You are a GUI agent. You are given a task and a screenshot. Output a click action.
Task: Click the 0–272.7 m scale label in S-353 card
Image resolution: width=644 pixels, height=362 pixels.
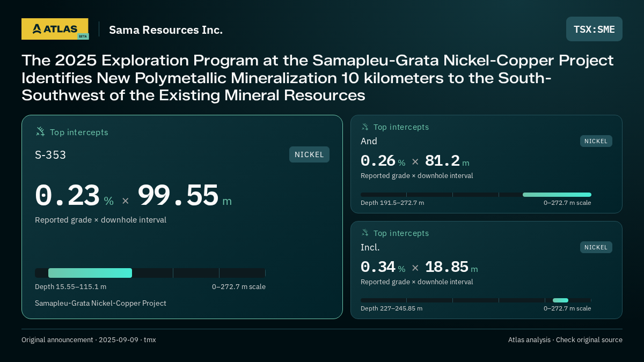[239, 287]
